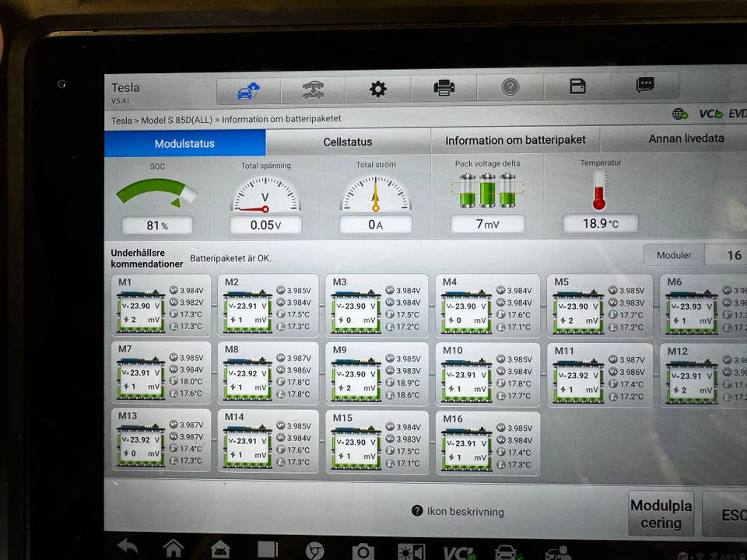Switch to the Cellstatus tab

coord(348,142)
